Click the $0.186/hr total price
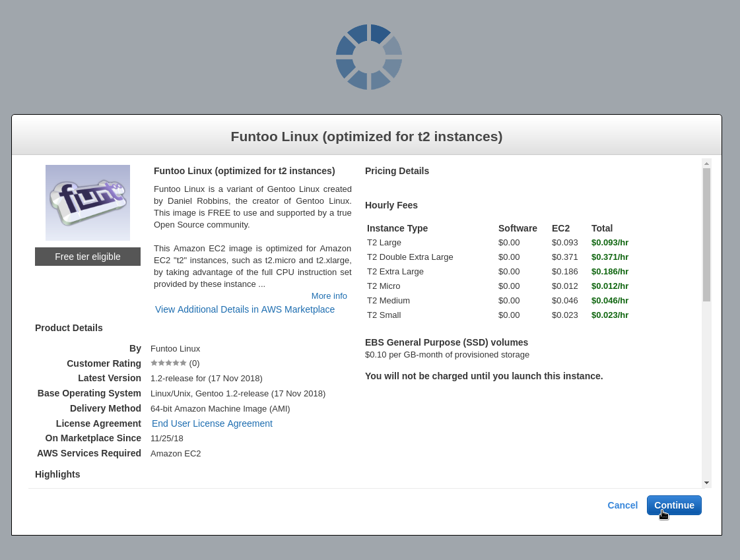740x560 pixels. 610,272
